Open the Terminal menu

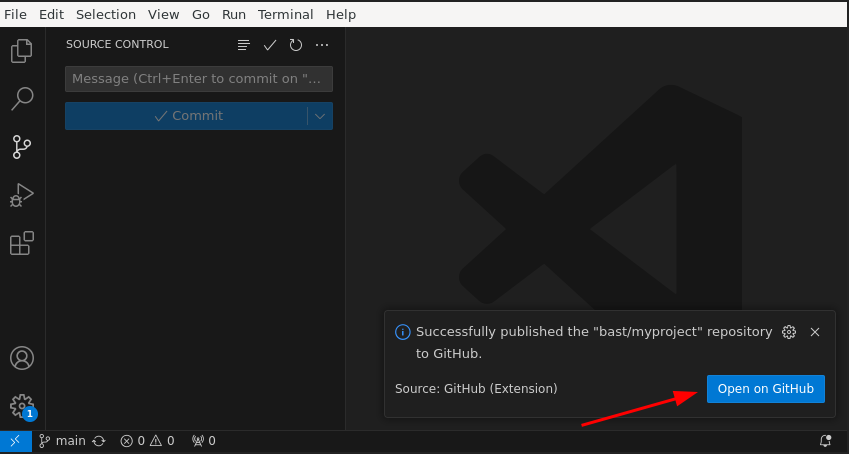point(285,15)
